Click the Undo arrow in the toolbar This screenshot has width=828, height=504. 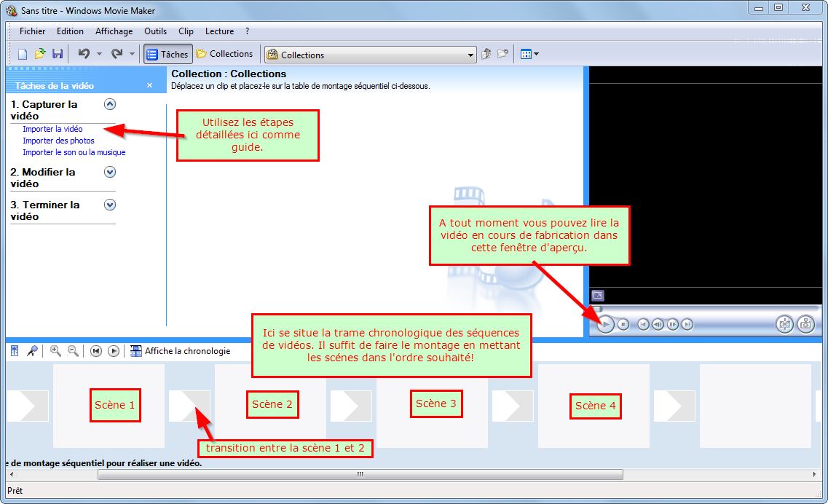click(84, 54)
